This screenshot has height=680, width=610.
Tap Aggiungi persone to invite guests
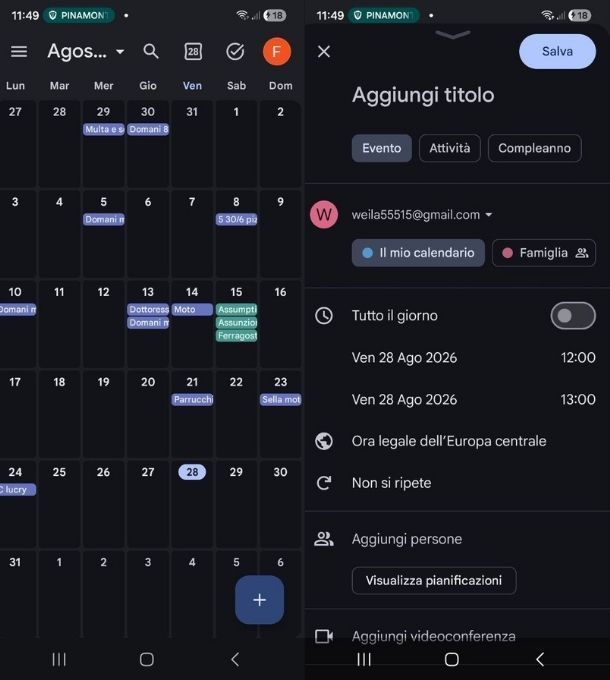[407, 539]
